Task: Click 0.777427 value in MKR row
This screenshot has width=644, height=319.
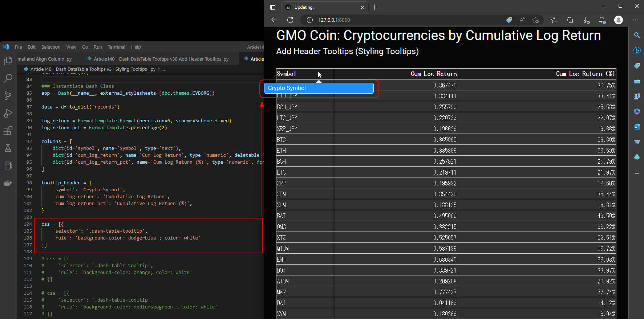Action: (x=396, y=292)
